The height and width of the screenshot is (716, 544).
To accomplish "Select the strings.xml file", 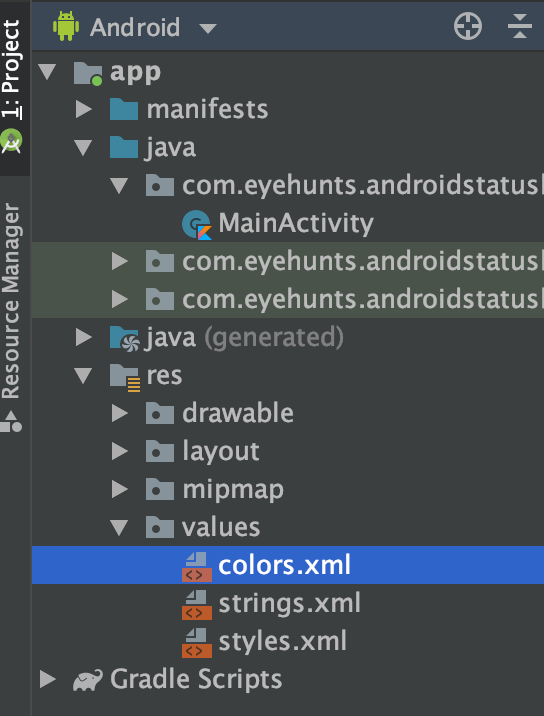I will point(290,603).
